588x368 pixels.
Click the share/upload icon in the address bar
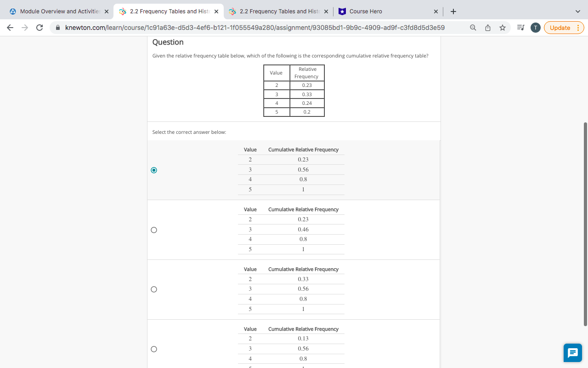[x=487, y=28]
